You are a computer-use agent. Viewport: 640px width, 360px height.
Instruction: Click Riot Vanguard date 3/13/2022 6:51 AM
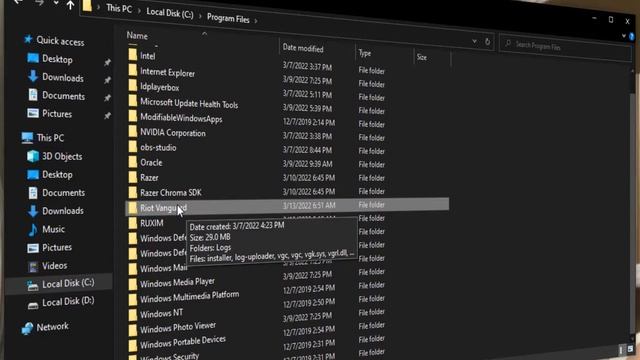click(309, 205)
